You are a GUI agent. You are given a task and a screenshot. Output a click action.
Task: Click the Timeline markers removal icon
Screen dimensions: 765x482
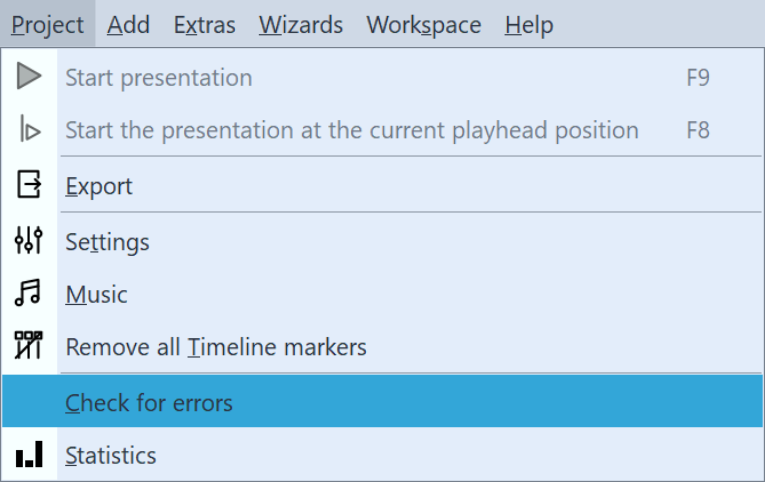(29, 347)
